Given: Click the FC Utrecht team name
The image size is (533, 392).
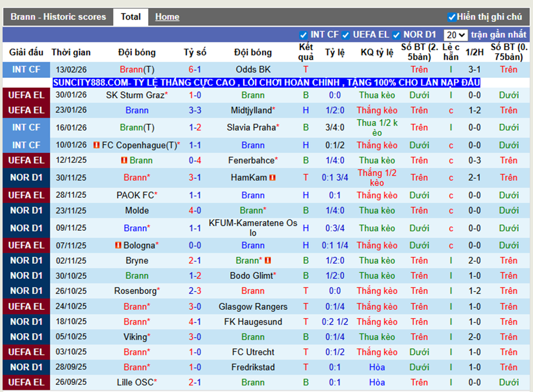Looking at the screenshot, I should click(x=253, y=352).
